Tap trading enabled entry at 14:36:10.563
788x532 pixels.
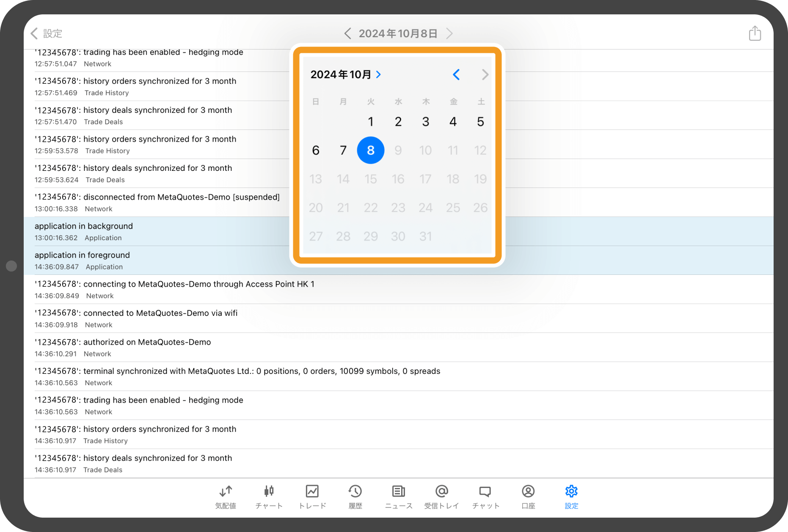pyautogui.click(x=399, y=406)
